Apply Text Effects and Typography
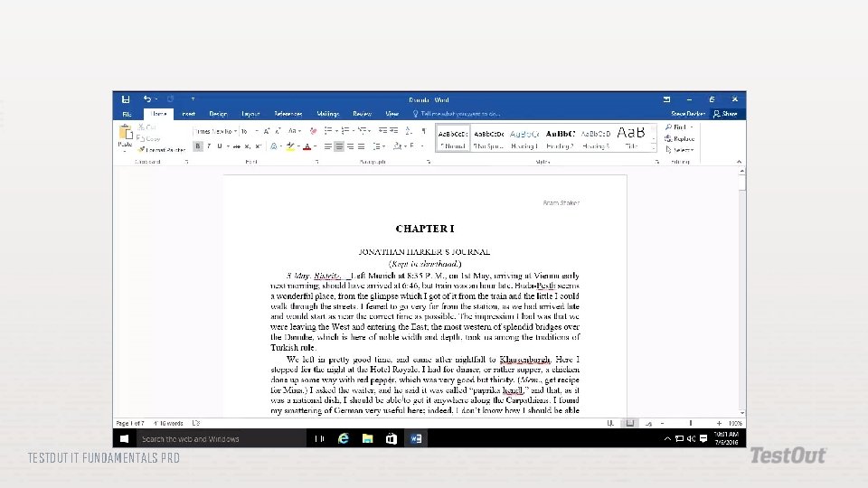This screenshot has width=868, height=488. [x=274, y=146]
